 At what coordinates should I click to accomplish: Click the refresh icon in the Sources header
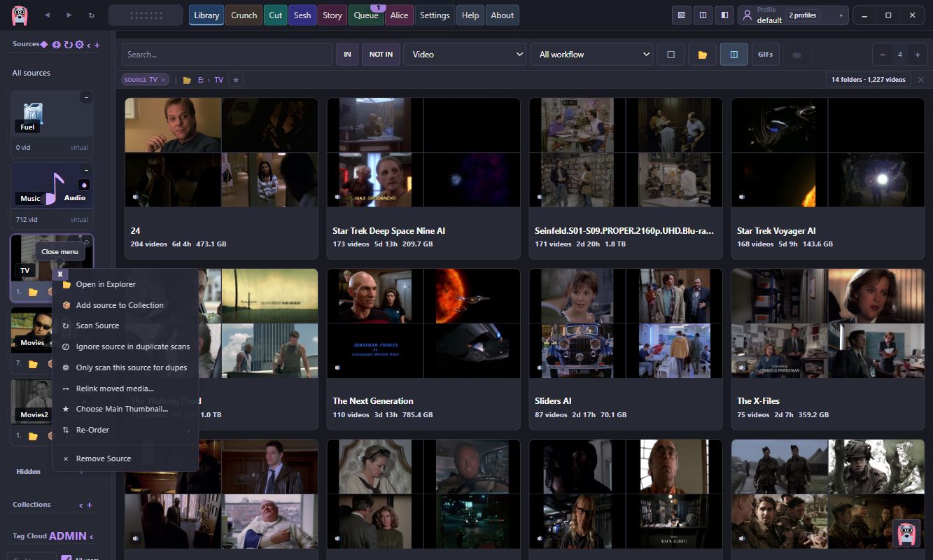(x=68, y=45)
